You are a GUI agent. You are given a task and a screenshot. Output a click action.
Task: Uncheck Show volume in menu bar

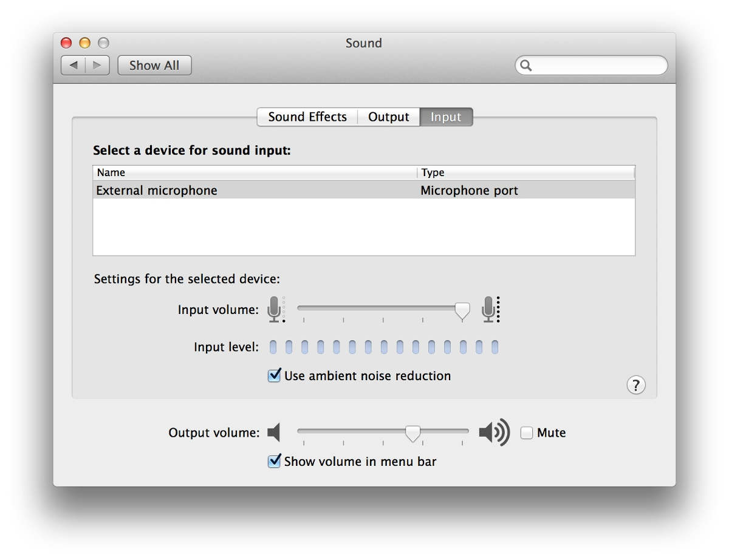pyautogui.click(x=275, y=461)
